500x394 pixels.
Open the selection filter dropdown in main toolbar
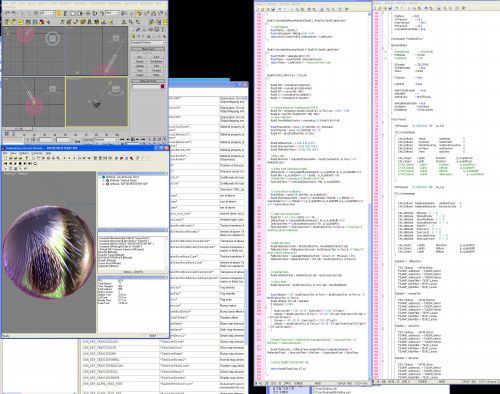pyautogui.click(x=48, y=13)
